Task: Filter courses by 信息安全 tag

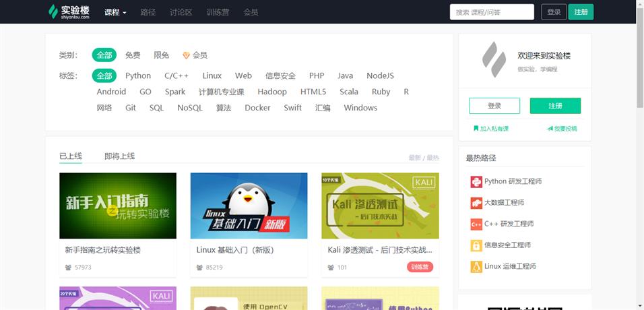Action: pyautogui.click(x=280, y=75)
